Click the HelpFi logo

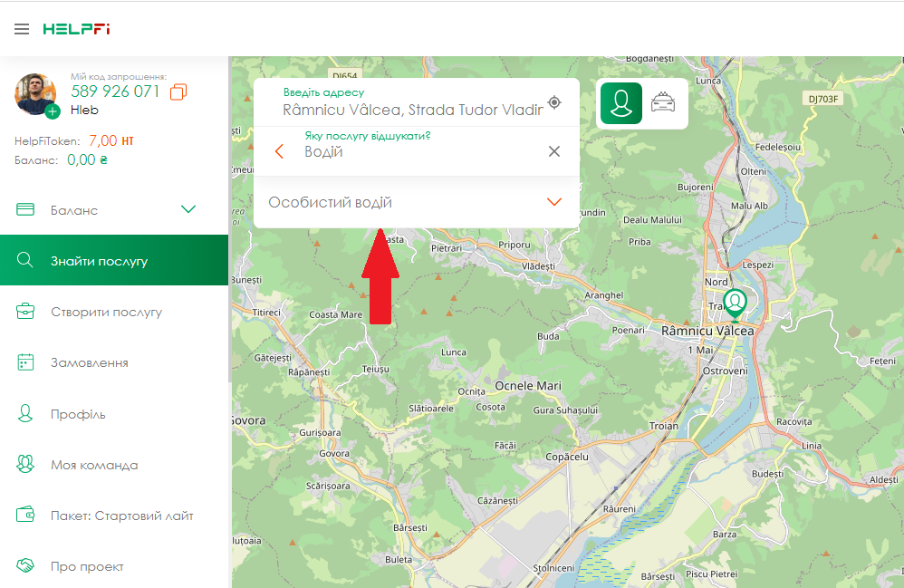[76, 29]
